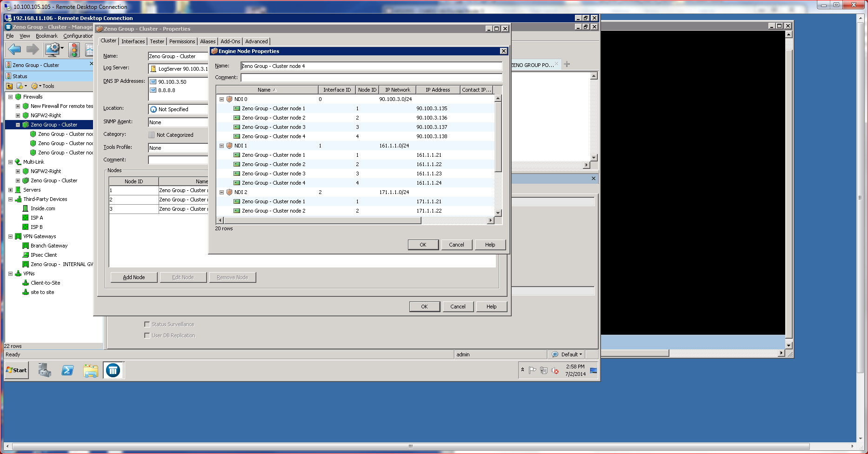Collapse the VPN Gateways tree node

tap(10, 236)
